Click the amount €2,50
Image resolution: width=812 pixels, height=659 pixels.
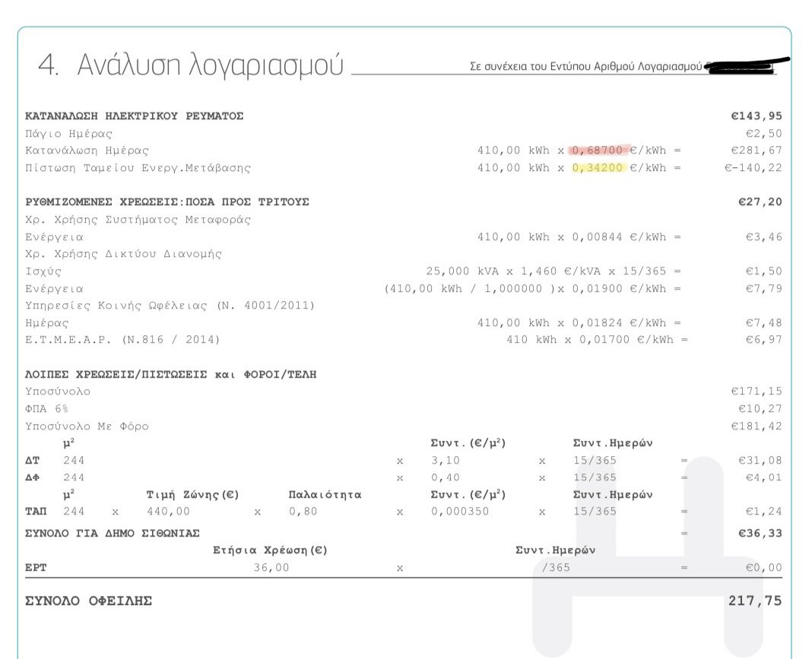tap(763, 134)
